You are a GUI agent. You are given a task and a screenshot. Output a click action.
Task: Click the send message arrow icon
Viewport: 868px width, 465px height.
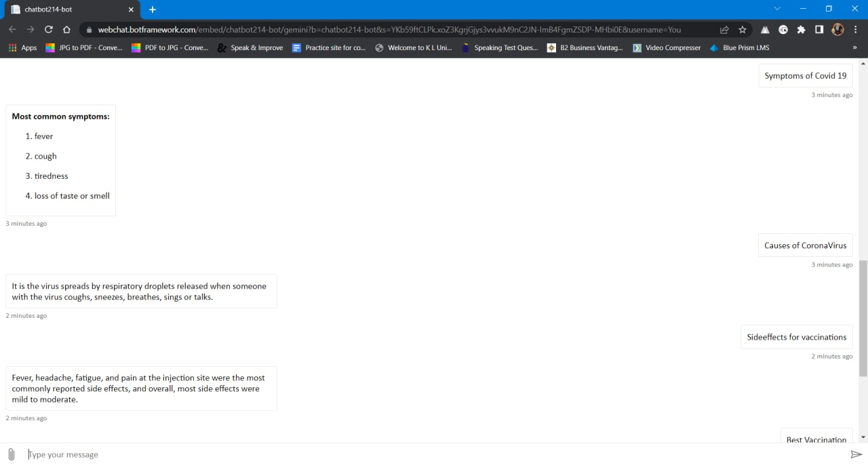point(856,455)
